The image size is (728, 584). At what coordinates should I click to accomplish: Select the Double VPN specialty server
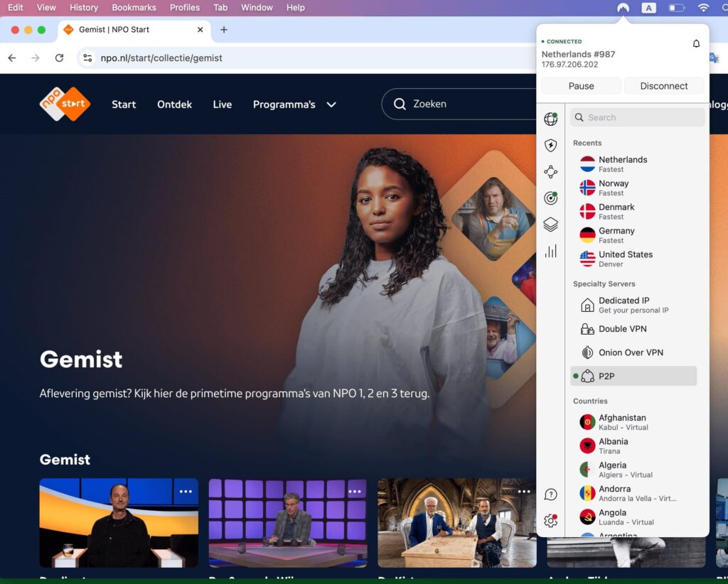tap(622, 329)
